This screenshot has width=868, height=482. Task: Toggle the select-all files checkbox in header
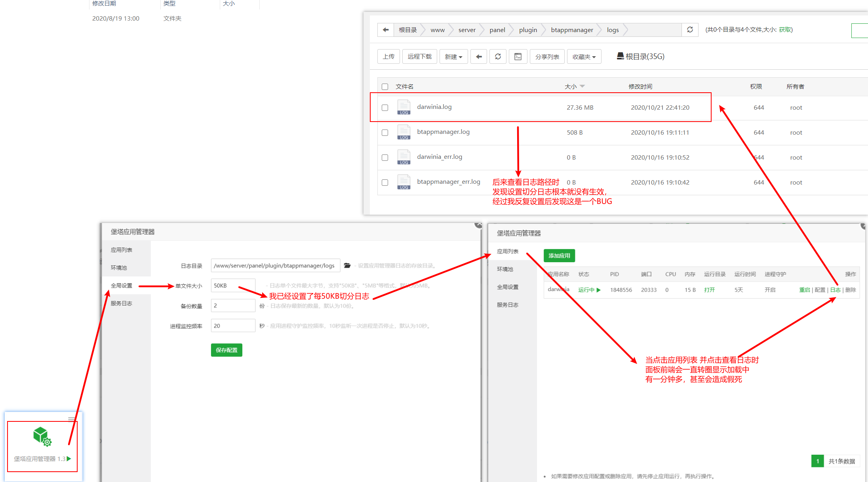click(385, 87)
